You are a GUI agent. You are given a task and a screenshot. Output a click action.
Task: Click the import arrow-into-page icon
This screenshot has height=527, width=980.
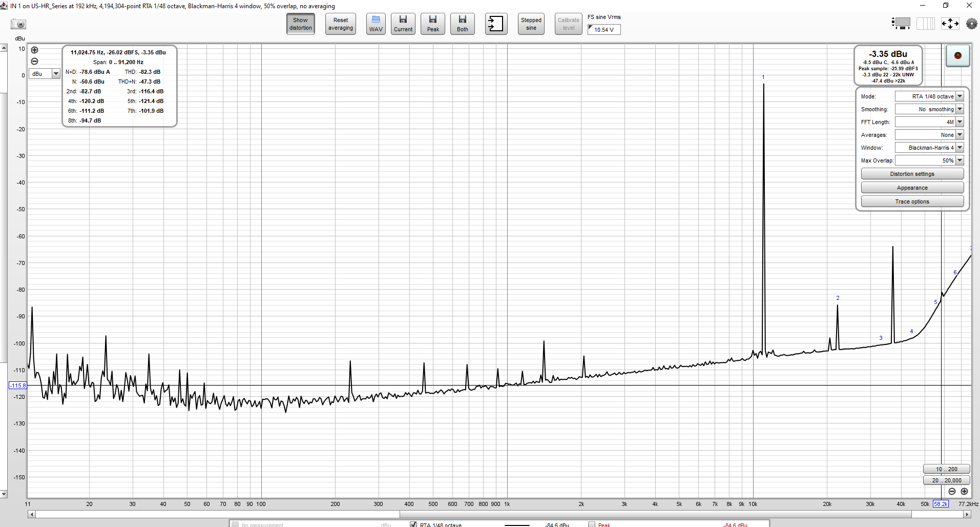tap(496, 24)
